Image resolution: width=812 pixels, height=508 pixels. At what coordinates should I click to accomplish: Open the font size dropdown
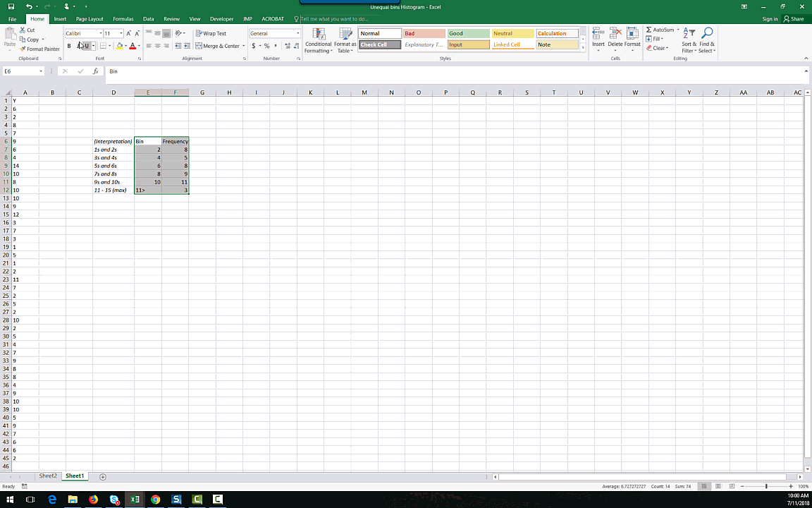pos(121,33)
